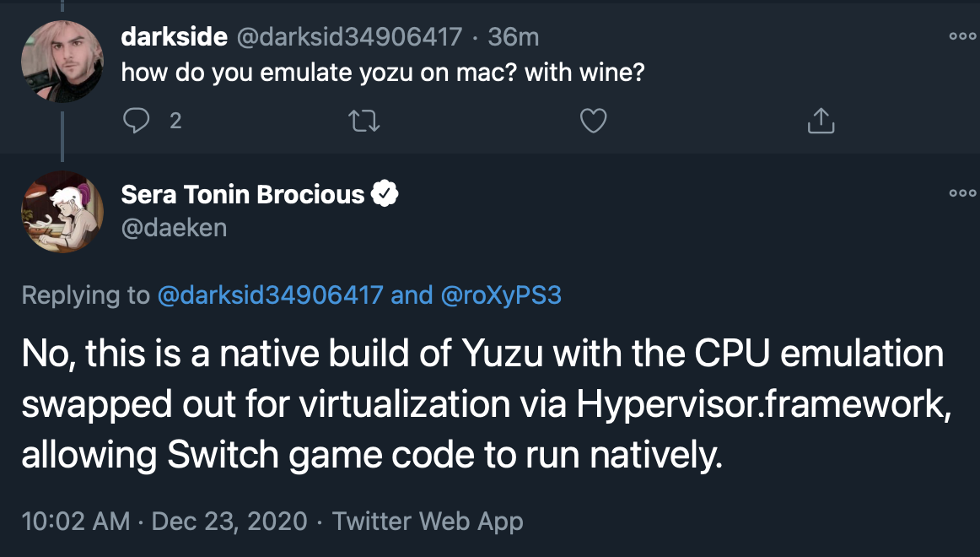Image resolution: width=980 pixels, height=557 pixels.
Task: Open @darksid34906417 in the Replying to line
Action: (270, 295)
